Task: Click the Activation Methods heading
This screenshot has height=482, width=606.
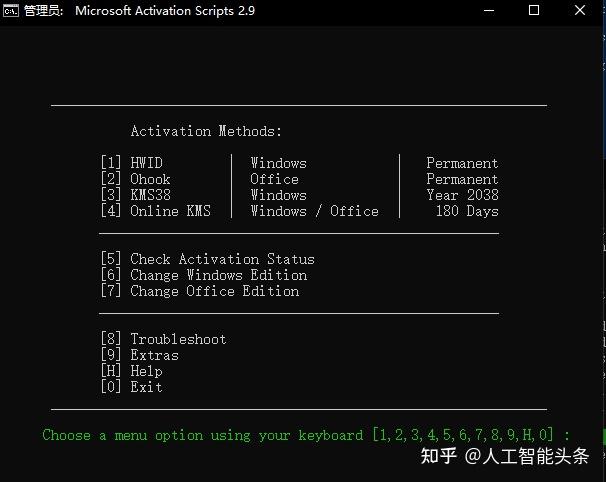Action: (x=206, y=131)
